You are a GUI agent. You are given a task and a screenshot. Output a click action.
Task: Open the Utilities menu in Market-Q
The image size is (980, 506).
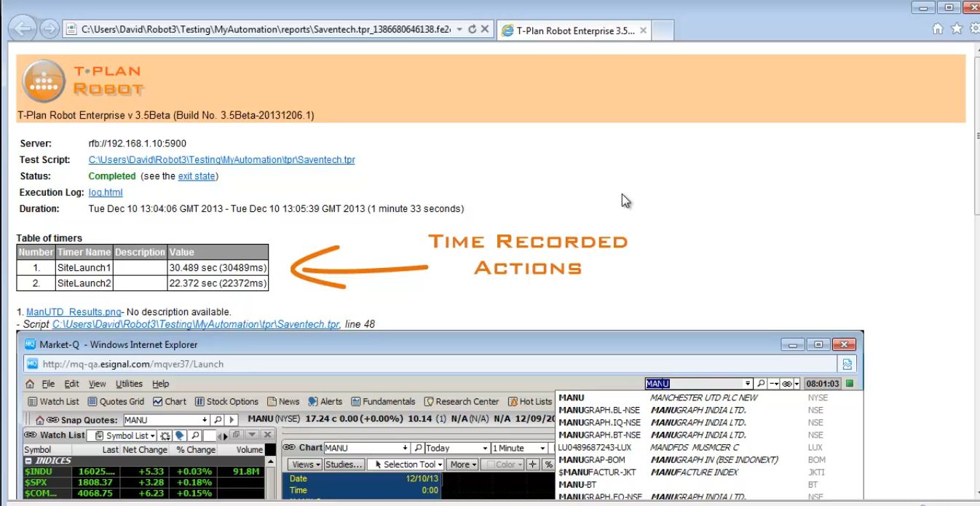[130, 384]
